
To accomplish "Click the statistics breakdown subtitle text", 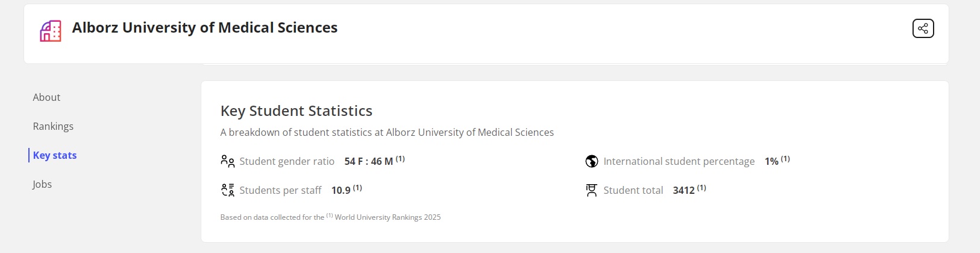I will click(x=387, y=132).
